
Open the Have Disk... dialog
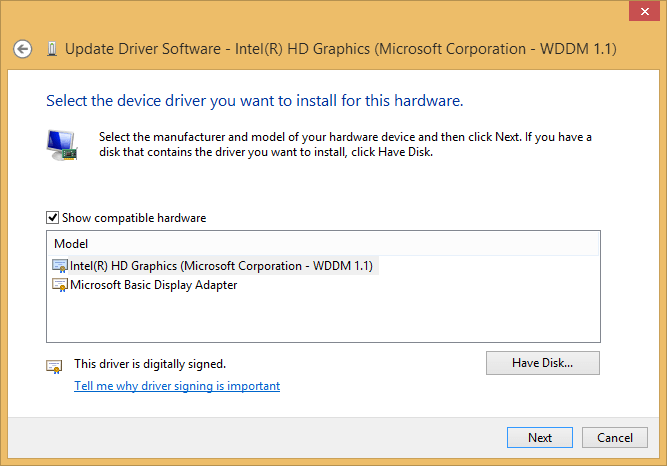[542, 362]
